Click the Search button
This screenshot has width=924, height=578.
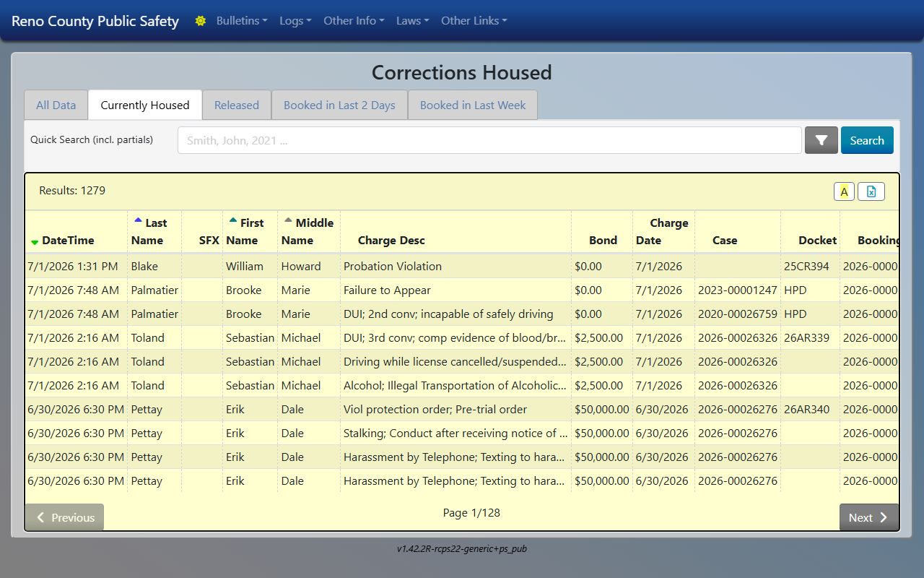pyautogui.click(x=867, y=140)
